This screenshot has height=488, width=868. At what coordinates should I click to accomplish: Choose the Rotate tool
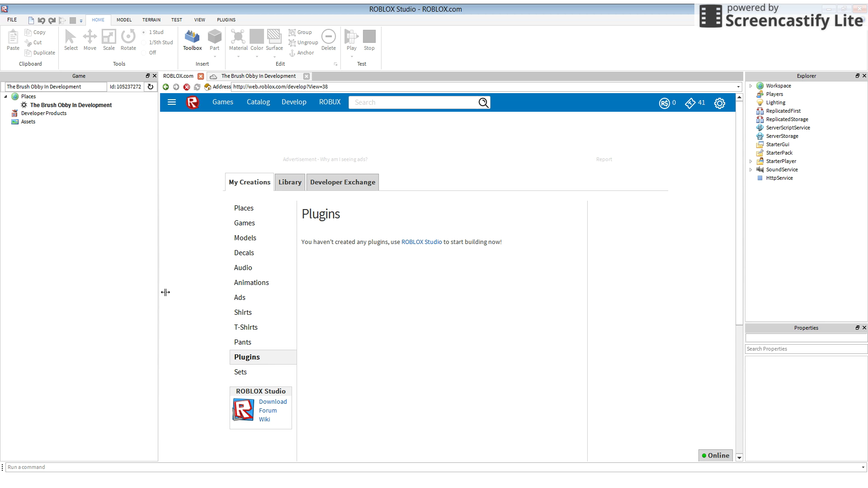coord(128,40)
